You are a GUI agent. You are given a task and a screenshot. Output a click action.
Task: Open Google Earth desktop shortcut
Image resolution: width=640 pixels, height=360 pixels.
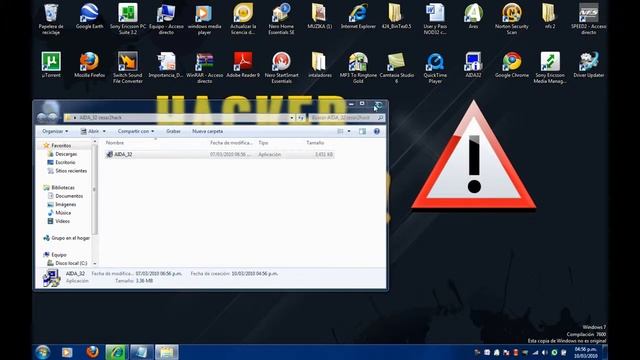(x=89, y=17)
